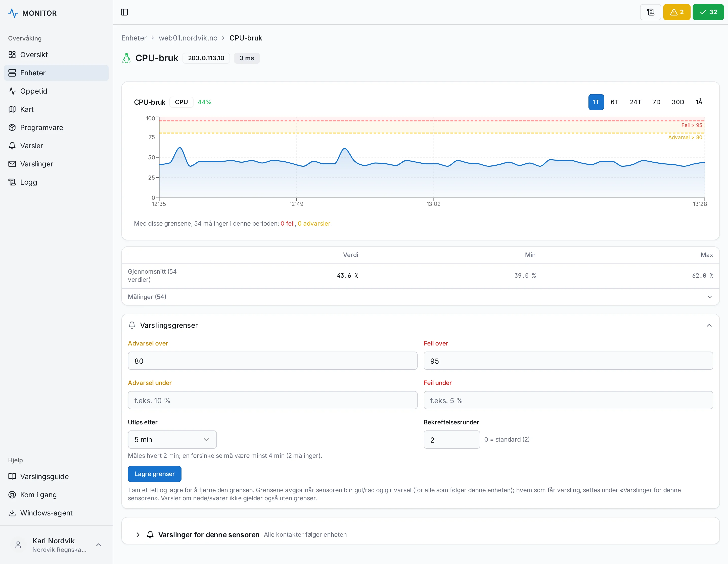Go to Enheter breadcrumb link
Viewport: 728px width, 564px height.
click(134, 38)
